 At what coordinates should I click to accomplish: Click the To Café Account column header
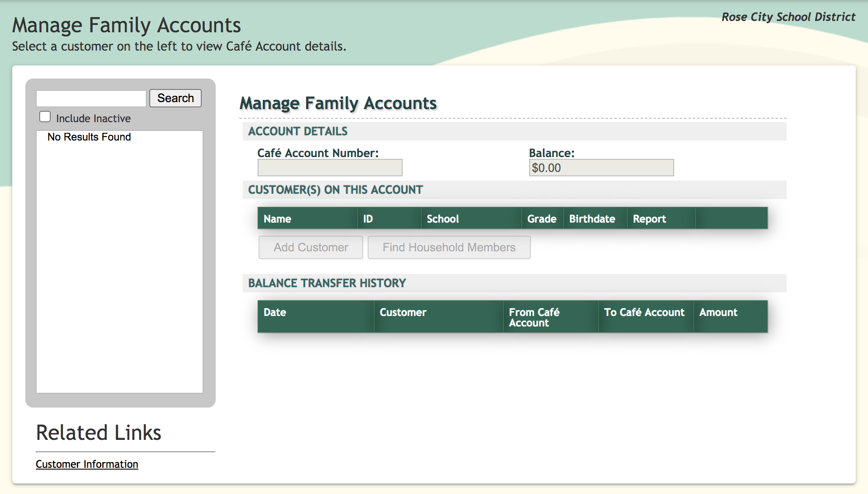[x=644, y=312]
